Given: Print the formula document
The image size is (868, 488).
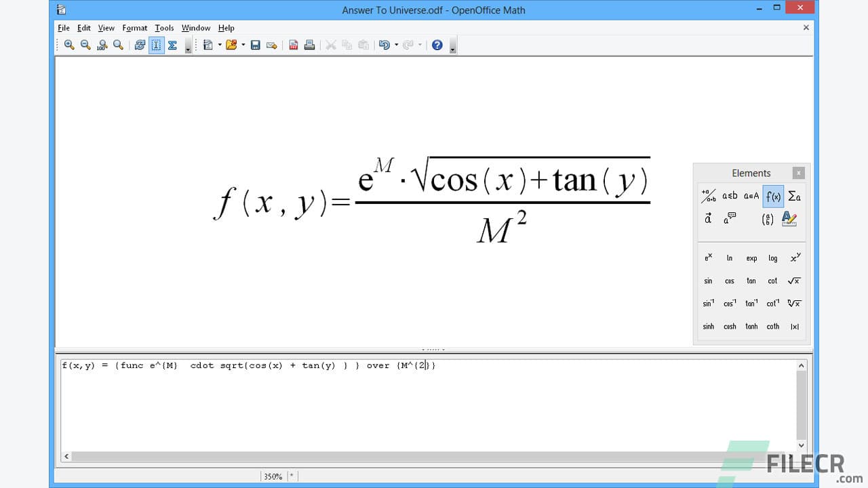Looking at the screenshot, I should [x=309, y=45].
